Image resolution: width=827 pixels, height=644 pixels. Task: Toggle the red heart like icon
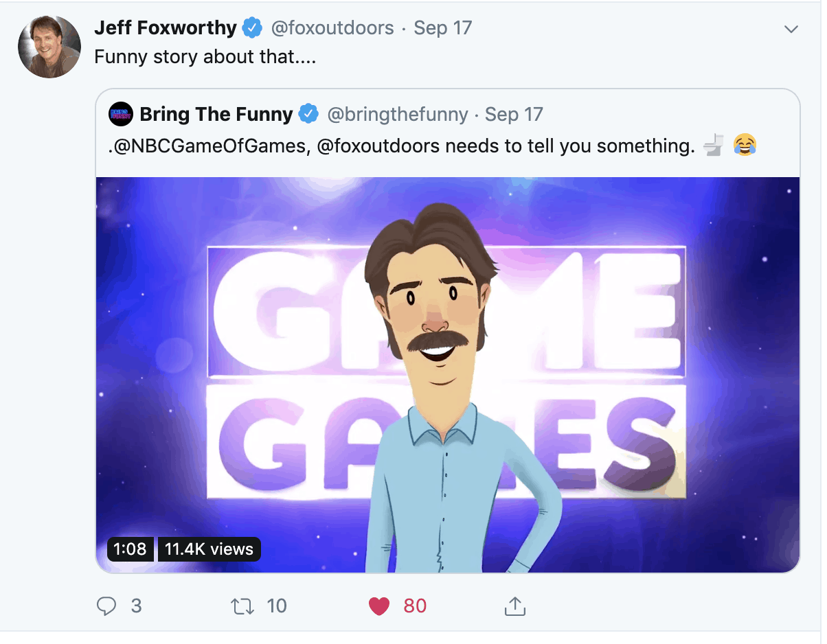click(379, 606)
